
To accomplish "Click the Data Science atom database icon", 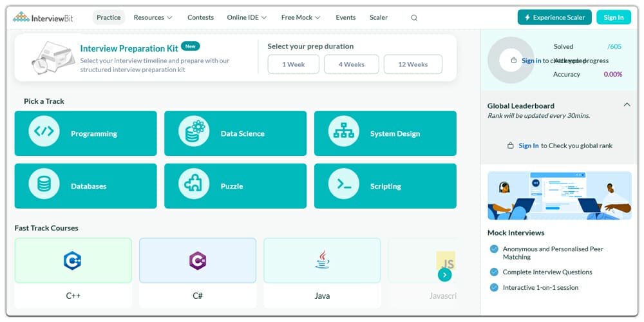I will tap(194, 133).
